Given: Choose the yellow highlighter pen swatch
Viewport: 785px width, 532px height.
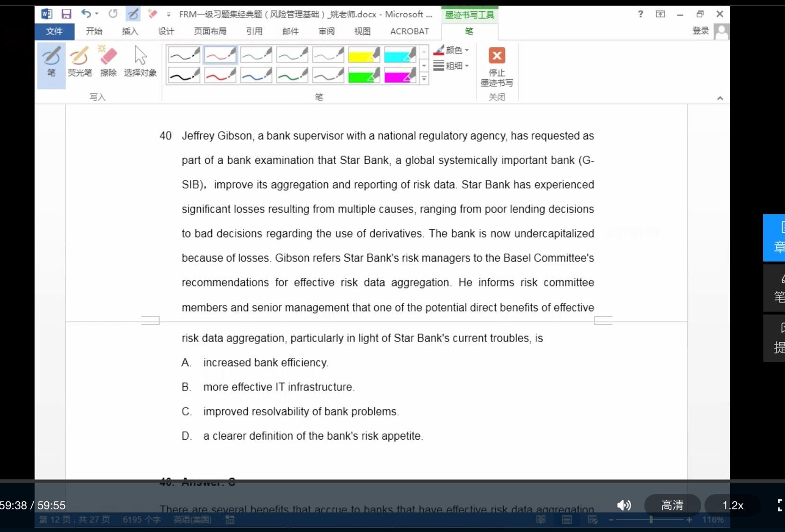Looking at the screenshot, I should pos(364,54).
